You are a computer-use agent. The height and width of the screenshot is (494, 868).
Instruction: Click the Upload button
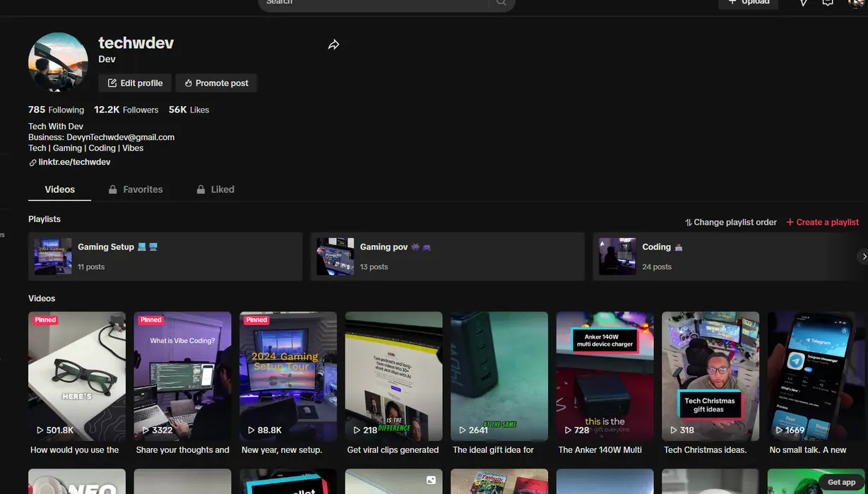749,4
